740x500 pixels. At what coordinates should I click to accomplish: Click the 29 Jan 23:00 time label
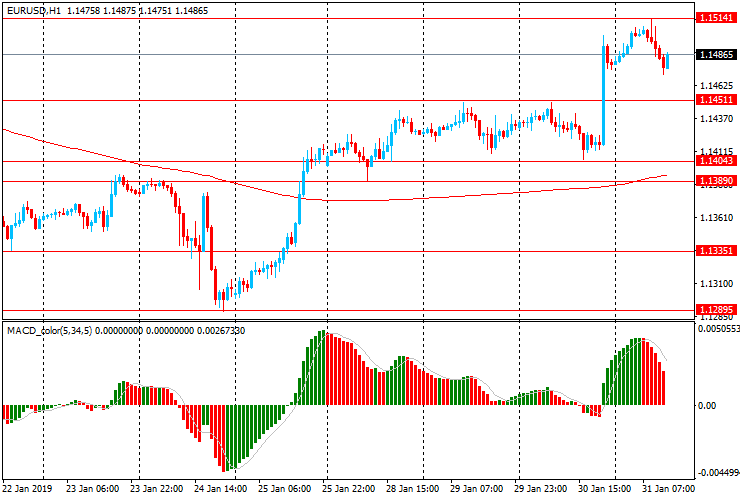pos(540,489)
